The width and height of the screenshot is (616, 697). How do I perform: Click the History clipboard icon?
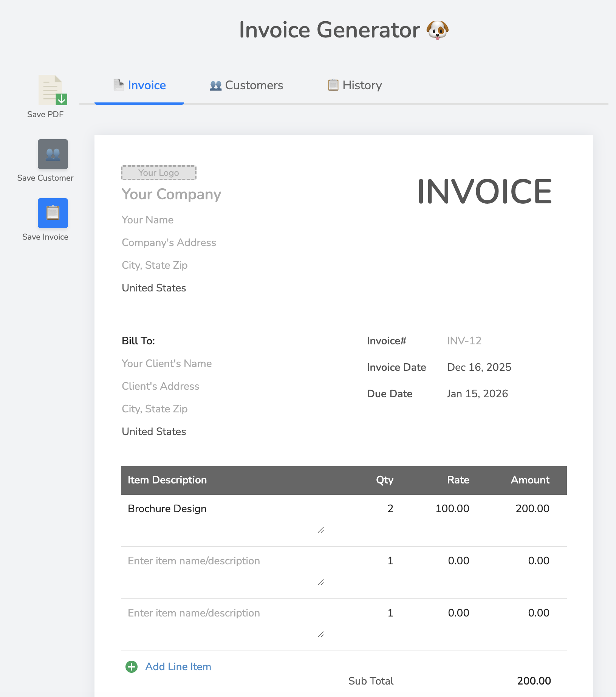(x=333, y=85)
